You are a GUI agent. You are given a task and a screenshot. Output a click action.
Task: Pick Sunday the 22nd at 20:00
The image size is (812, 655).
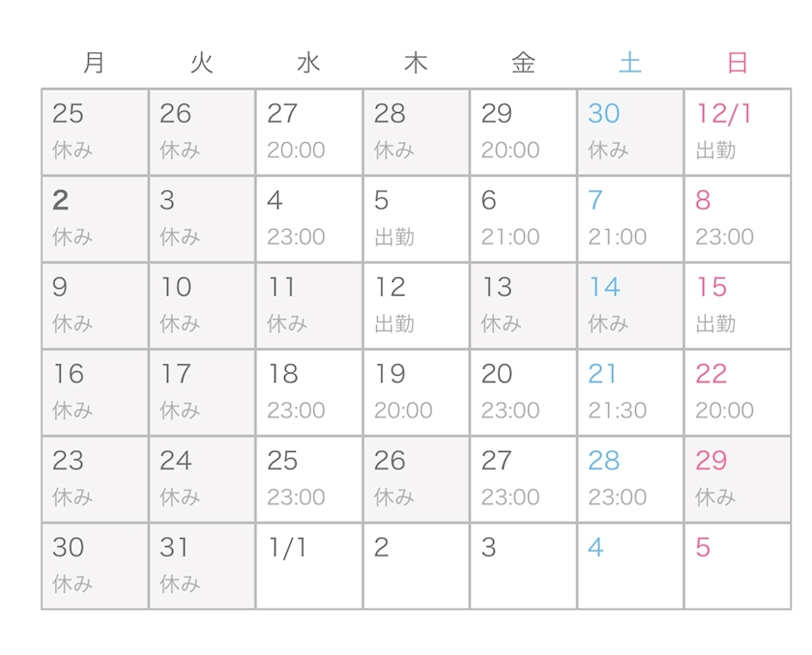click(737, 392)
